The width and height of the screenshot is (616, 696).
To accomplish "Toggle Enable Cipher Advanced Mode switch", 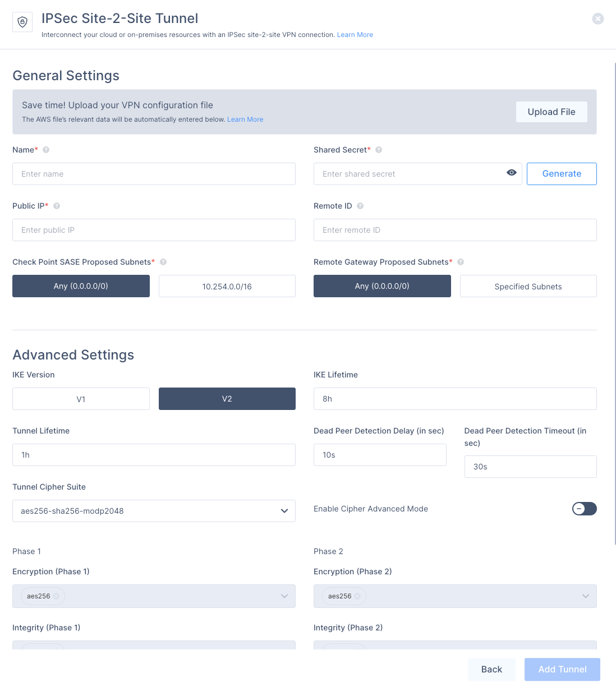I will coord(585,509).
